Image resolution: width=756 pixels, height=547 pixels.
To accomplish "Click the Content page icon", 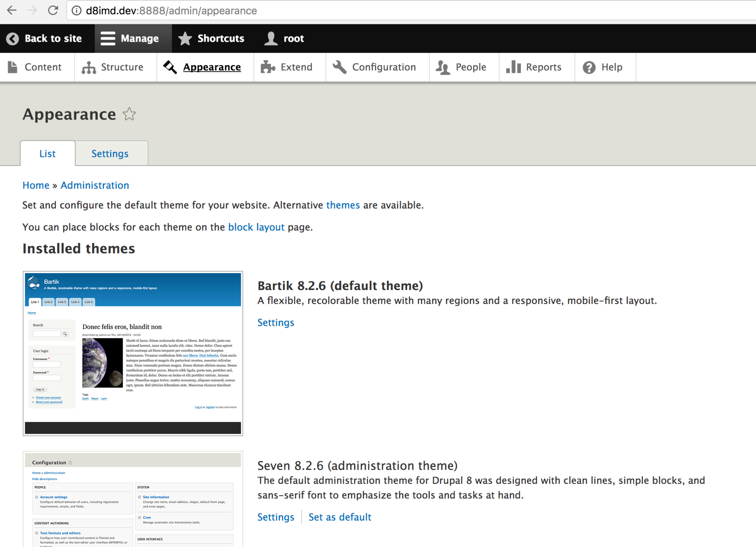I will coord(13,67).
